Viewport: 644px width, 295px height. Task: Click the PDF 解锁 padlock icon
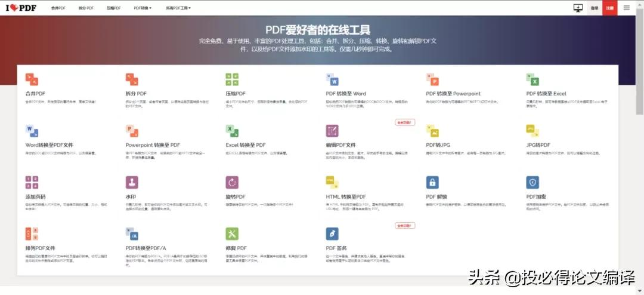[432, 182]
